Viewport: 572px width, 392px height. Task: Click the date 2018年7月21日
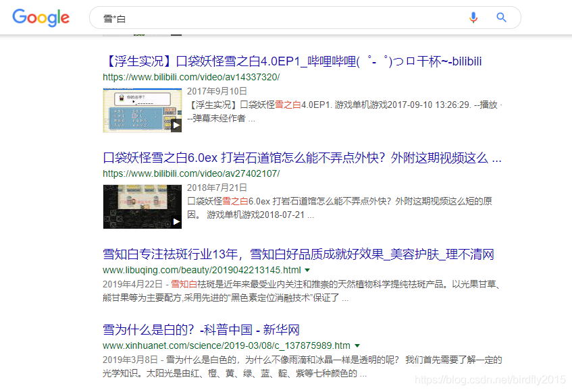217,188
